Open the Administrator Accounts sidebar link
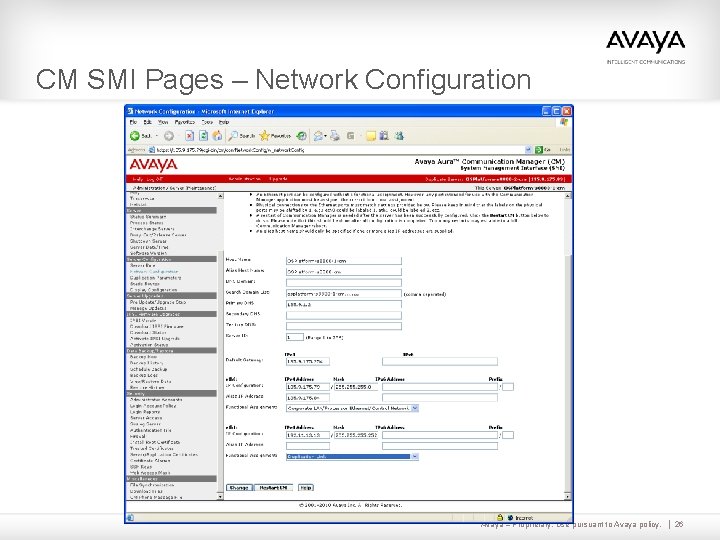 [156, 400]
